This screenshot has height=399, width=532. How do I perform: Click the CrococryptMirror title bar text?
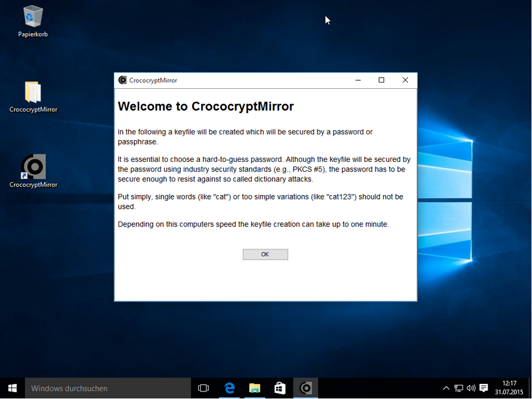pos(153,80)
